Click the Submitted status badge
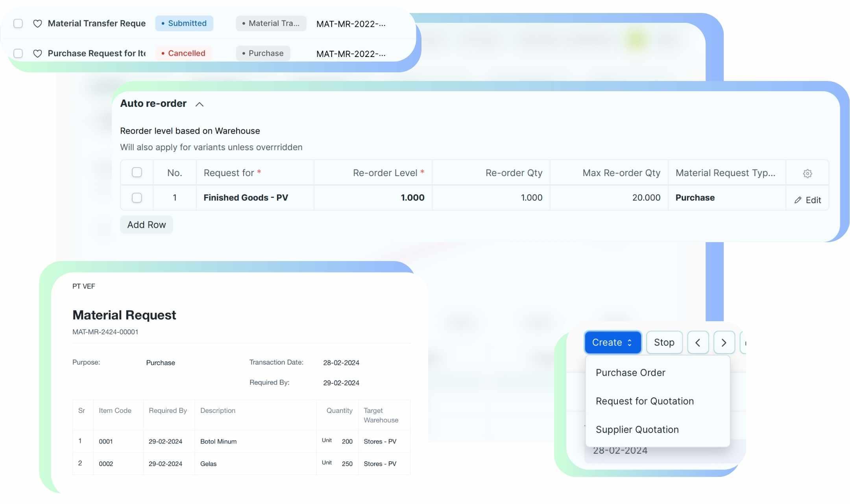850x504 pixels. [x=184, y=24]
